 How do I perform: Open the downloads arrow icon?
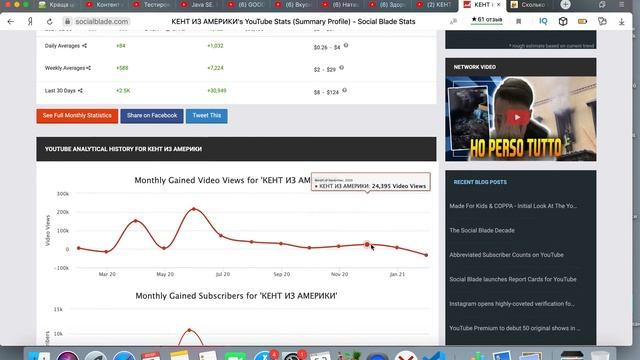[x=621, y=21]
